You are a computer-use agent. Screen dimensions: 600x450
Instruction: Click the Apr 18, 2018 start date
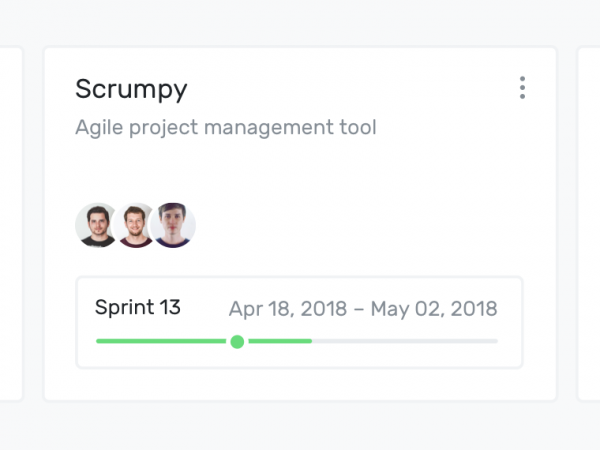(x=288, y=309)
